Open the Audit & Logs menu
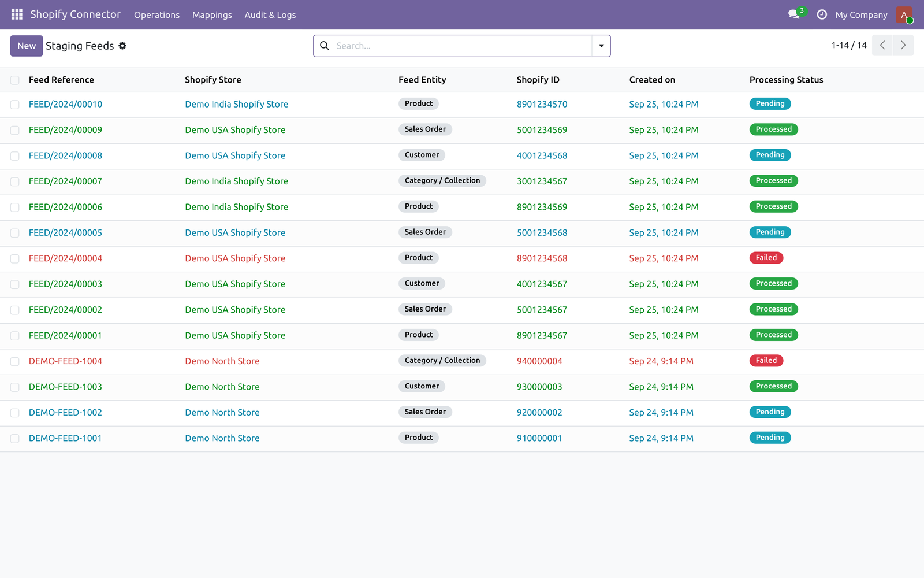Screen dimensions: 924x578 (x=270, y=15)
